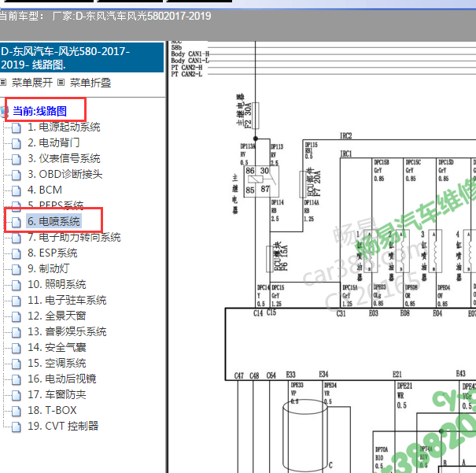Click the F2 30A main relay fuse
The image size is (476, 473).
[255, 116]
